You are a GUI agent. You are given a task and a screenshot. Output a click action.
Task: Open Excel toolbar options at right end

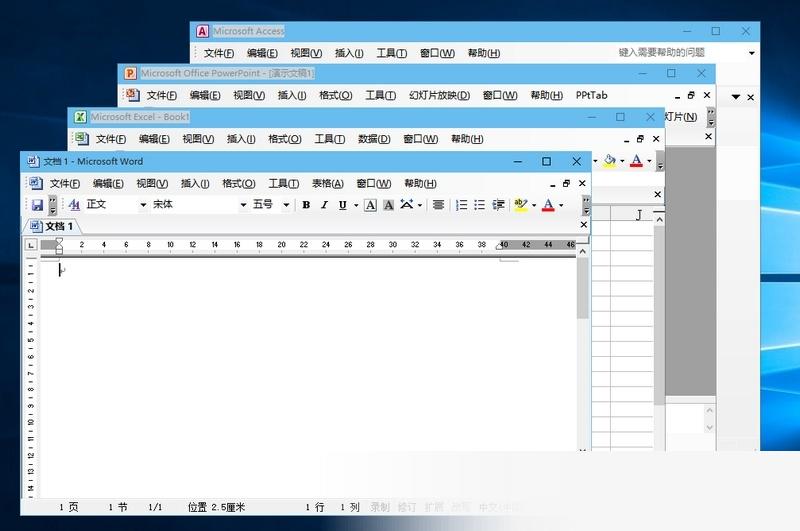coord(660,161)
